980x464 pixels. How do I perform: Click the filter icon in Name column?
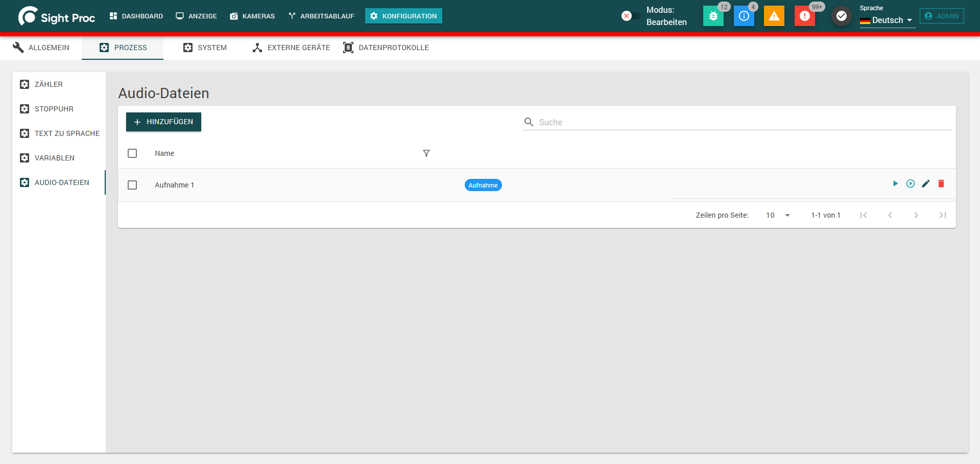(x=426, y=153)
